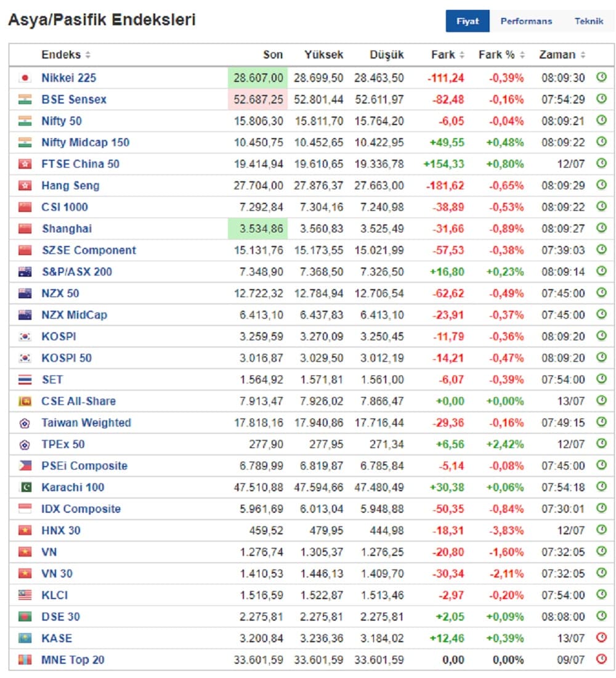
Task: Open the Nifty 50 link
Action: [62, 121]
